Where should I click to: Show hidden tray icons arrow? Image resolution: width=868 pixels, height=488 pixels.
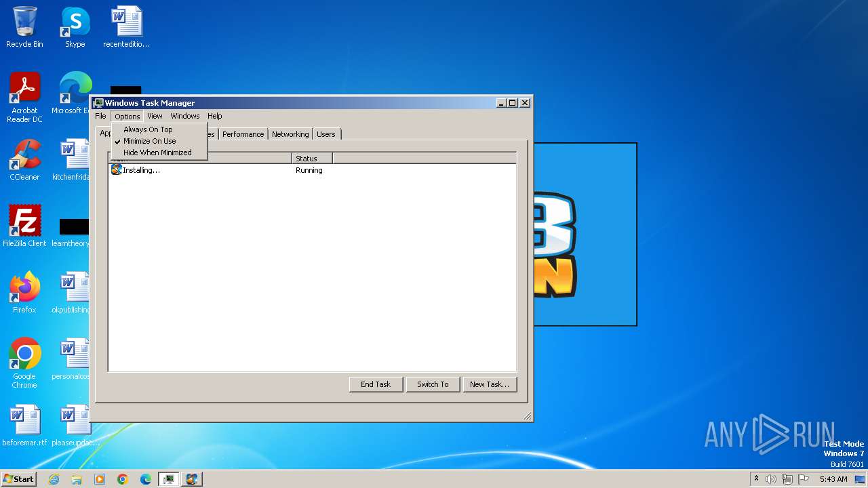[756, 479]
